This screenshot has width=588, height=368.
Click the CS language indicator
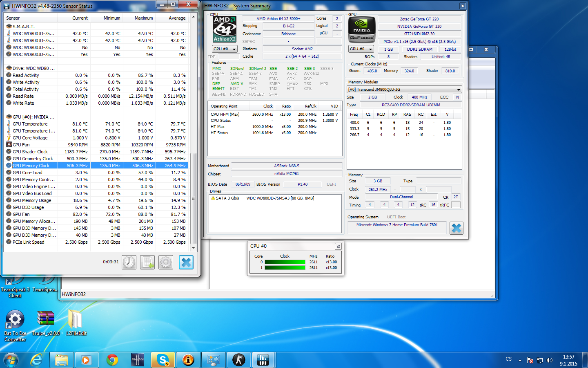tap(508, 359)
